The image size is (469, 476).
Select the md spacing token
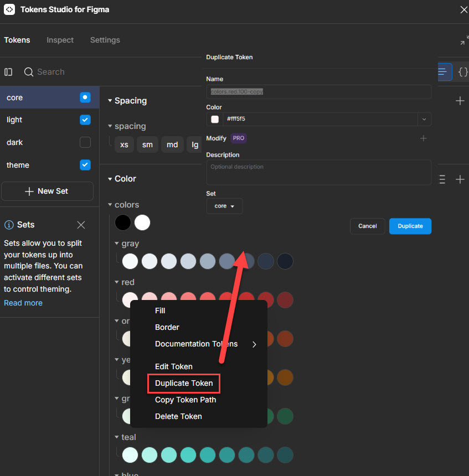pos(172,144)
